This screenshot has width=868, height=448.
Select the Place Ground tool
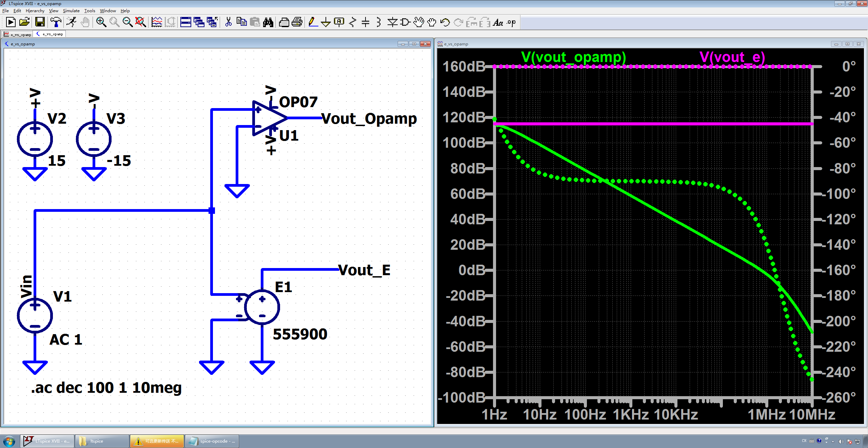tap(325, 22)
